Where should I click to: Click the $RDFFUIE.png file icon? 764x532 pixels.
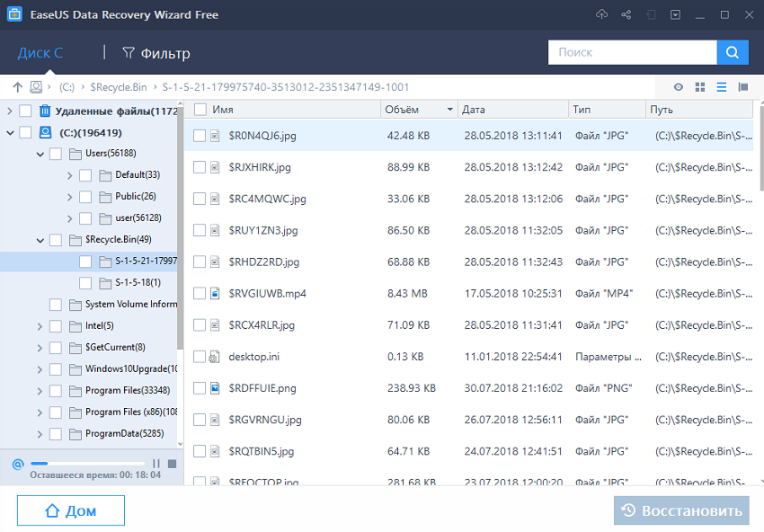(x=215, y=388)
